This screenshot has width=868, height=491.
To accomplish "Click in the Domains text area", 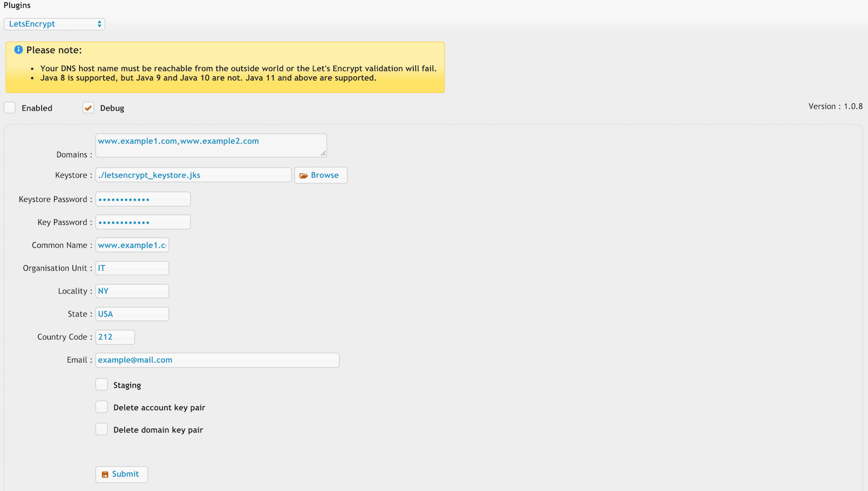I will pyautogui.click(x=211, y=145).
